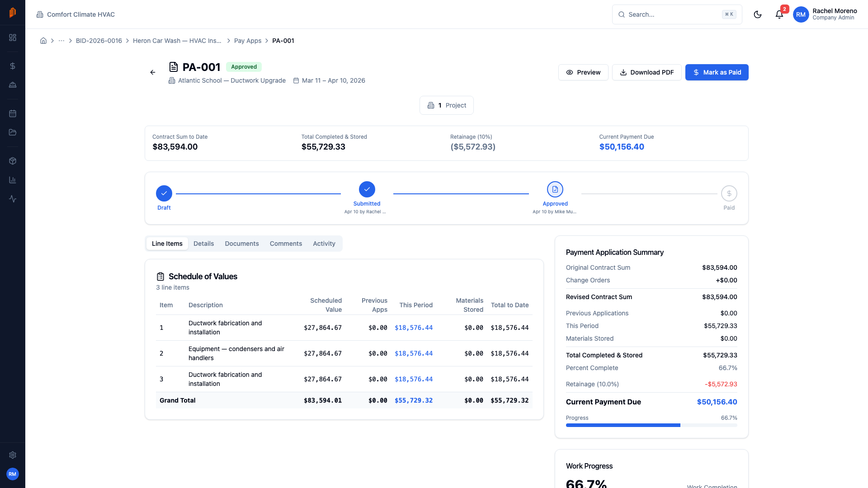Viewport: 868px width, 488px height.
Task: Select the package icon in the sidebar
Action: click(x=13, y=160)
